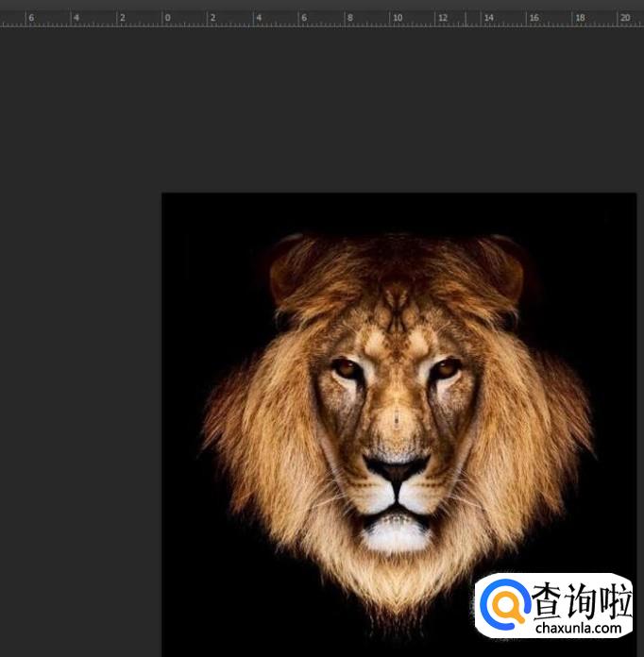644x657 pixels.
Task: Click the lion's forehead between the ears
Action: click(397, 302)
